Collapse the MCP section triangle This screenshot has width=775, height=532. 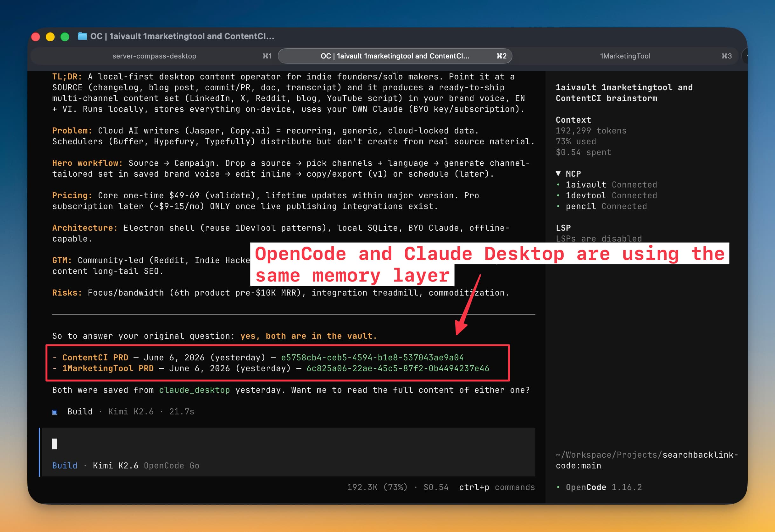(558, 174)
